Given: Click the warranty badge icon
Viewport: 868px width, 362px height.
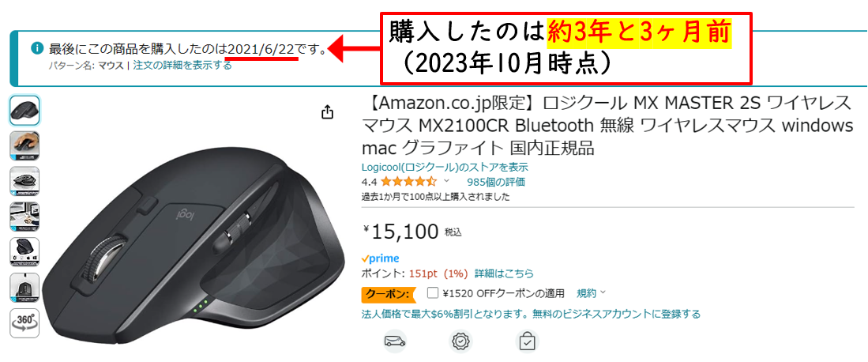Looking at the screenshot, I should click(460, 341).
